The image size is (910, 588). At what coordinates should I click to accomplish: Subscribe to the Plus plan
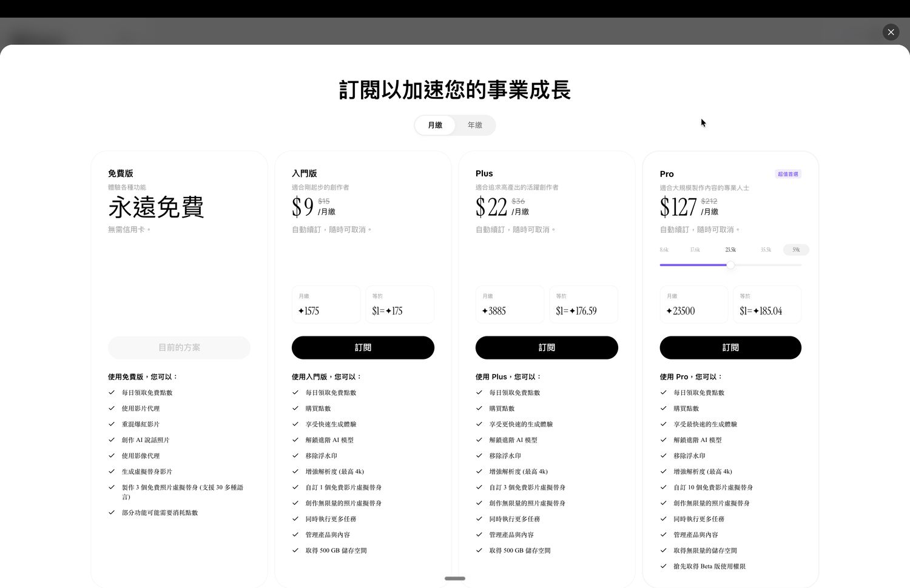(547, 348)
